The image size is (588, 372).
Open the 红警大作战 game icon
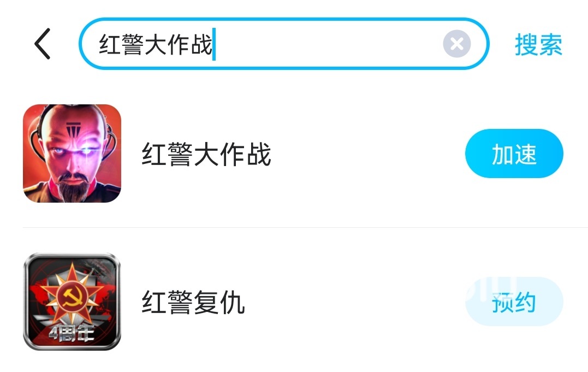[72, 153]
